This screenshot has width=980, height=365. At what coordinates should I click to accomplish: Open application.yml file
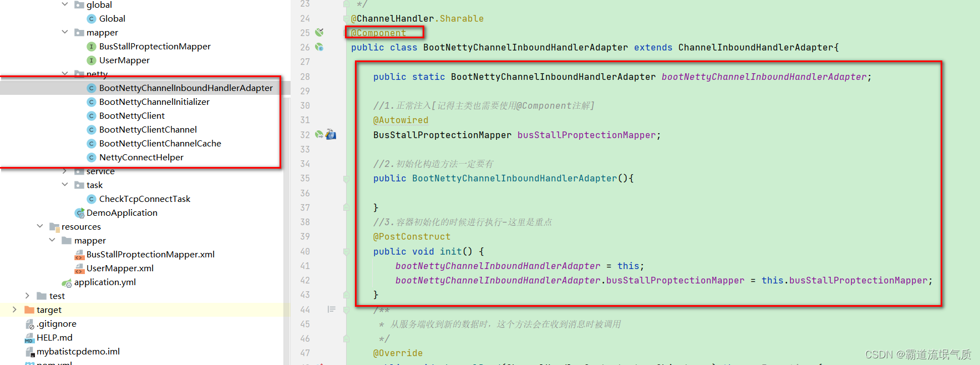(105, 282)
